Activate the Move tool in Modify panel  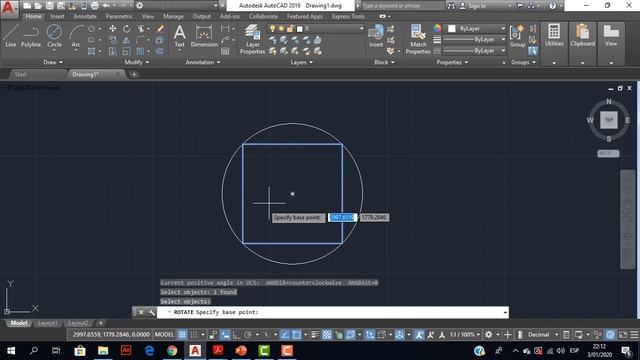[113, 29]
